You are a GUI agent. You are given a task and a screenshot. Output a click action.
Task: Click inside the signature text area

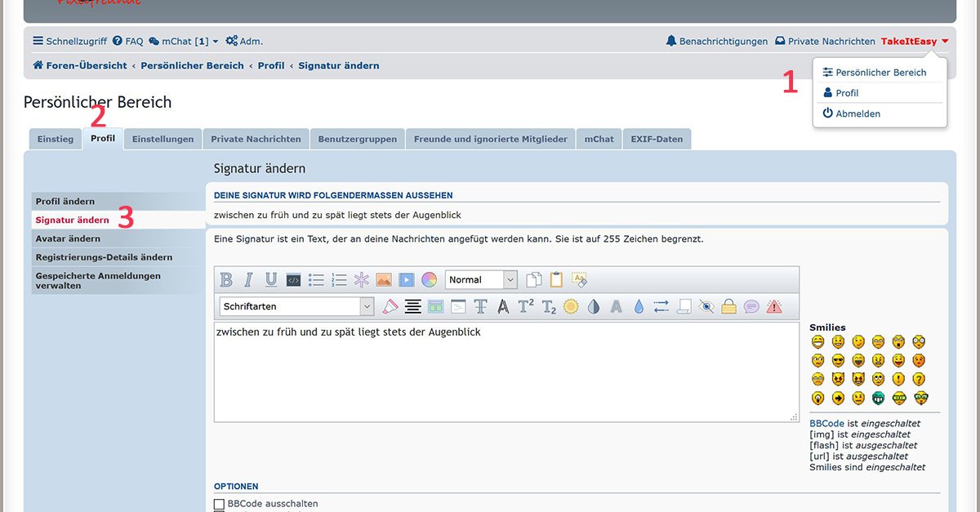point(506,376)
